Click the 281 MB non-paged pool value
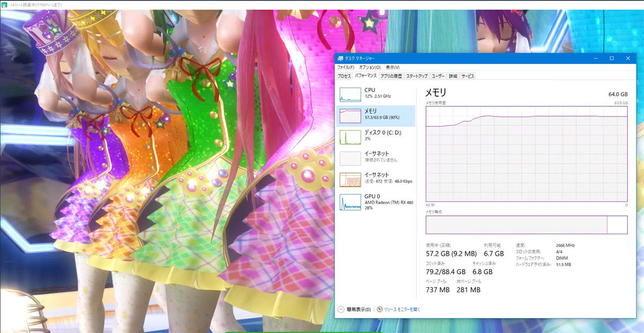Viewport: 644px width, 333px height. 468,290
